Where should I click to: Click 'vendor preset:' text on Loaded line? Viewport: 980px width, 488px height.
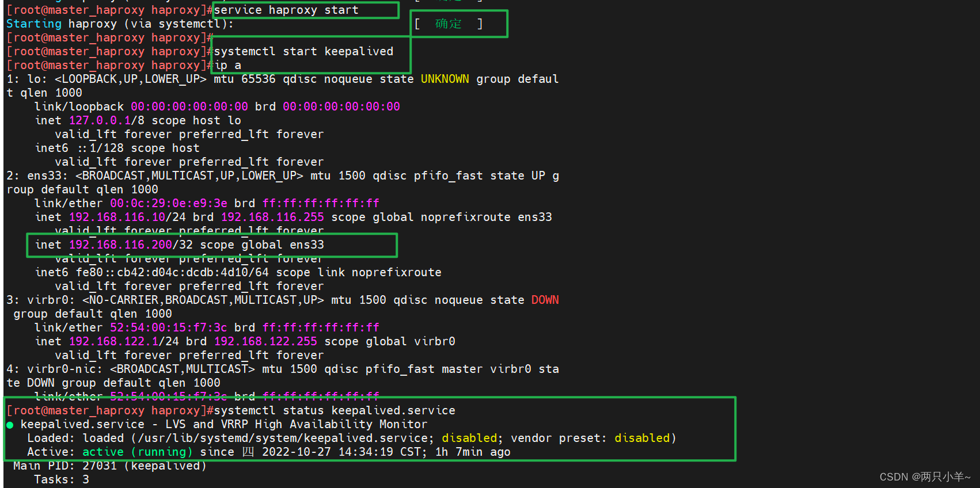tap(559, 438)
